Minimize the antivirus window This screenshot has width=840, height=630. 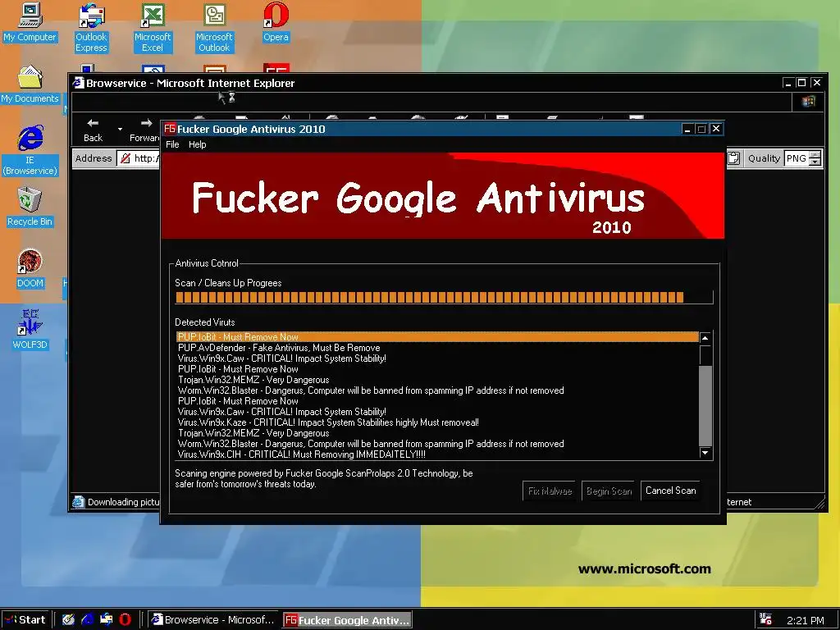point(688,129)
